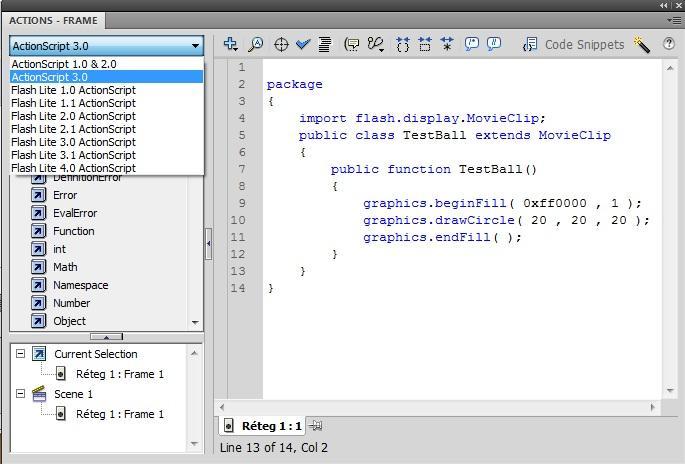Image resolution: width=685 pixels, height=464 pixels.
Task: Choose Flash Lite 1.0 ActionScript
Action: point(107,90)
